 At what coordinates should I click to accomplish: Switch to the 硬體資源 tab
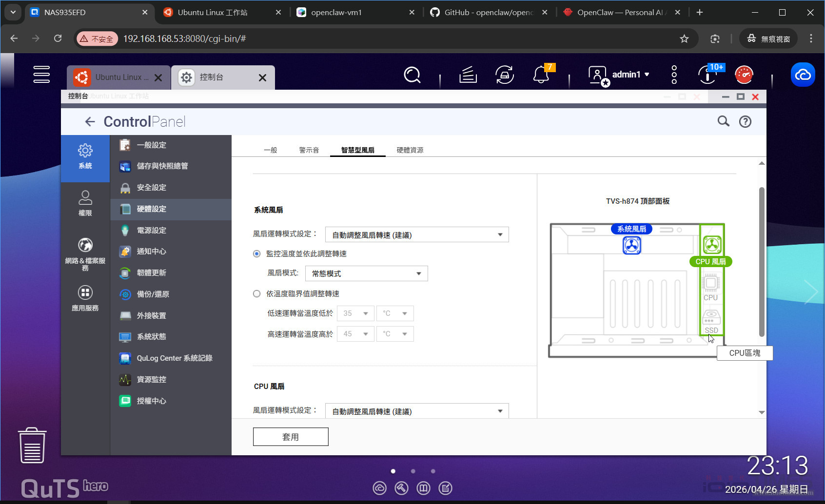click(410, 150)
